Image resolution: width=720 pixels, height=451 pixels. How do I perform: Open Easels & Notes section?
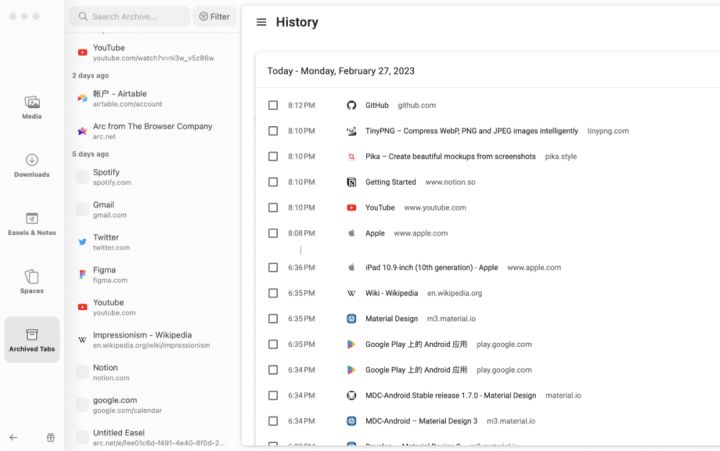coord(32,224)
